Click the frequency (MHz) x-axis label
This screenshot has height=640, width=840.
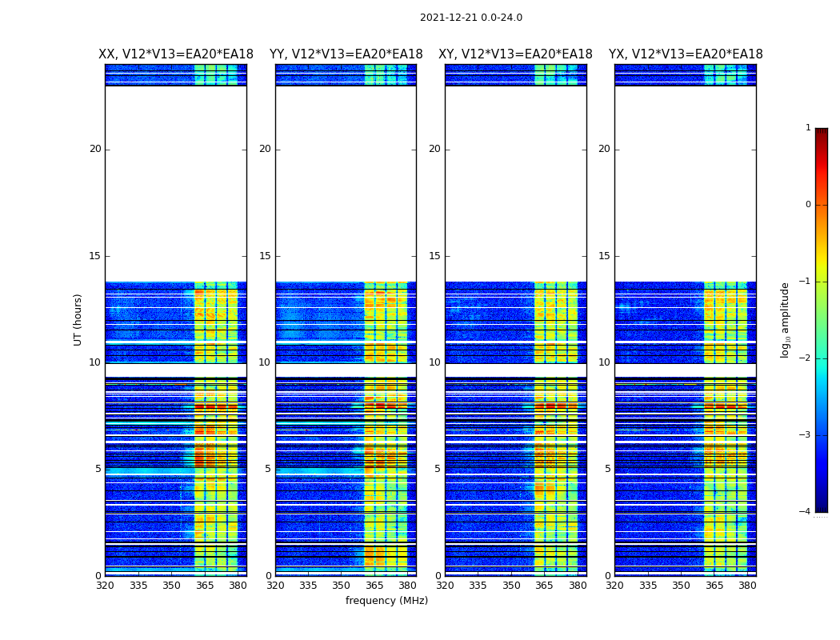(386, 601)
